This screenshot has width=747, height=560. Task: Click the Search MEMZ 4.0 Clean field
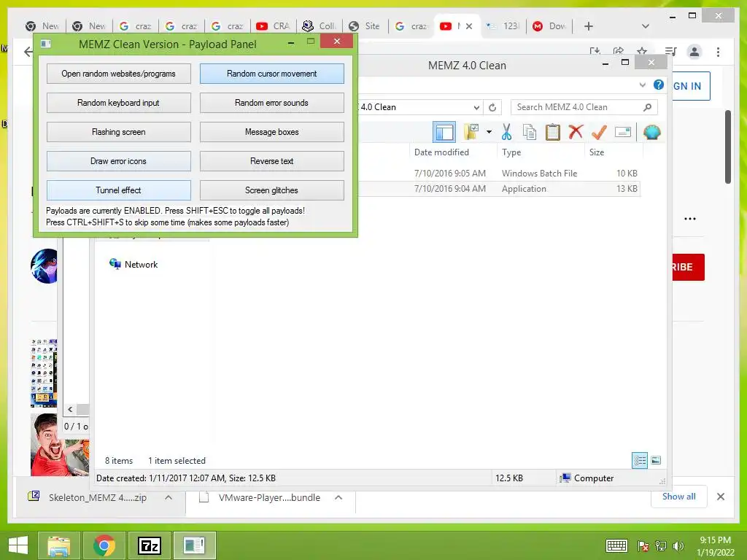pyautogui.click(x=584, y=107)
